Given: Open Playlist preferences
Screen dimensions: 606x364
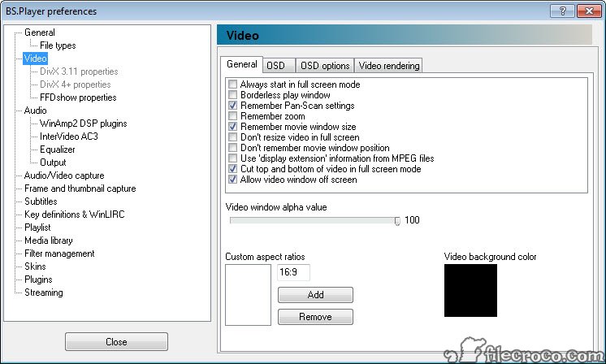Looking at the screenshot, I should coord(37,227).
